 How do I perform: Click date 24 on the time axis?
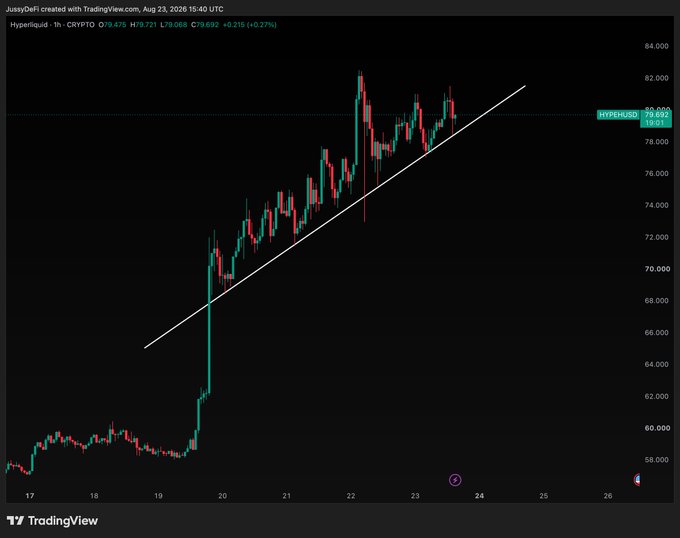click(x=479, y=496)
